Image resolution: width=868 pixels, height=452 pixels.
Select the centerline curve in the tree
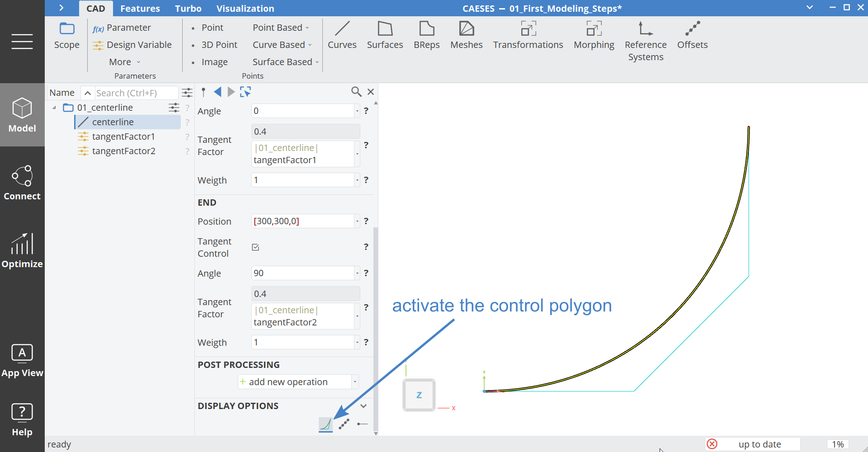point(113,122)
